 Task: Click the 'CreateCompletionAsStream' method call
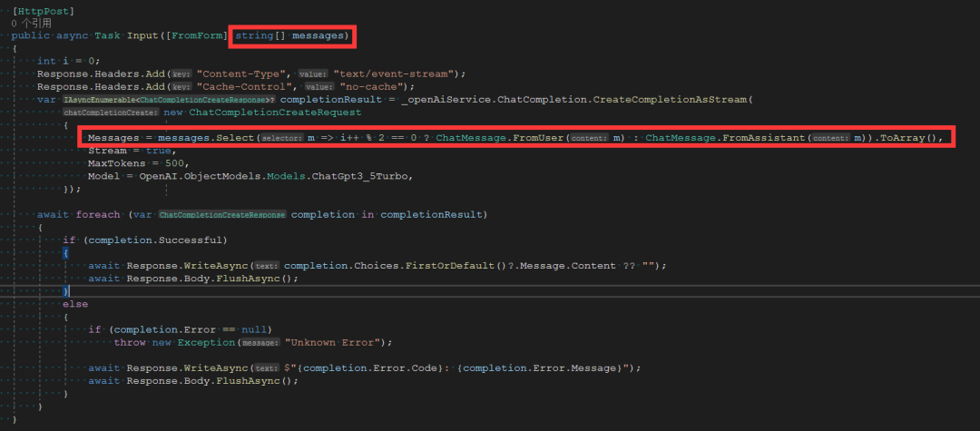point(671,99)
